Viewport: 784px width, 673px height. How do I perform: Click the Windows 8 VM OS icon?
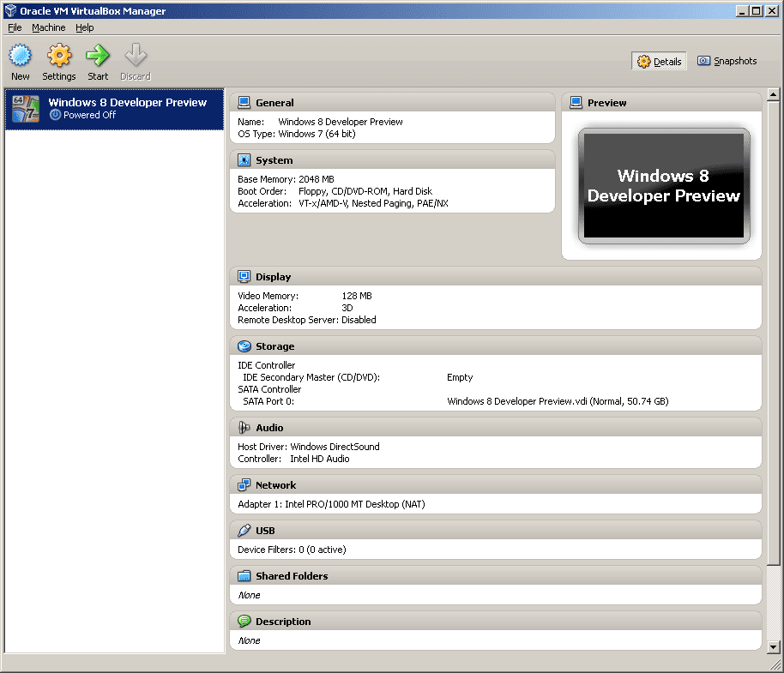click(26, 109)
